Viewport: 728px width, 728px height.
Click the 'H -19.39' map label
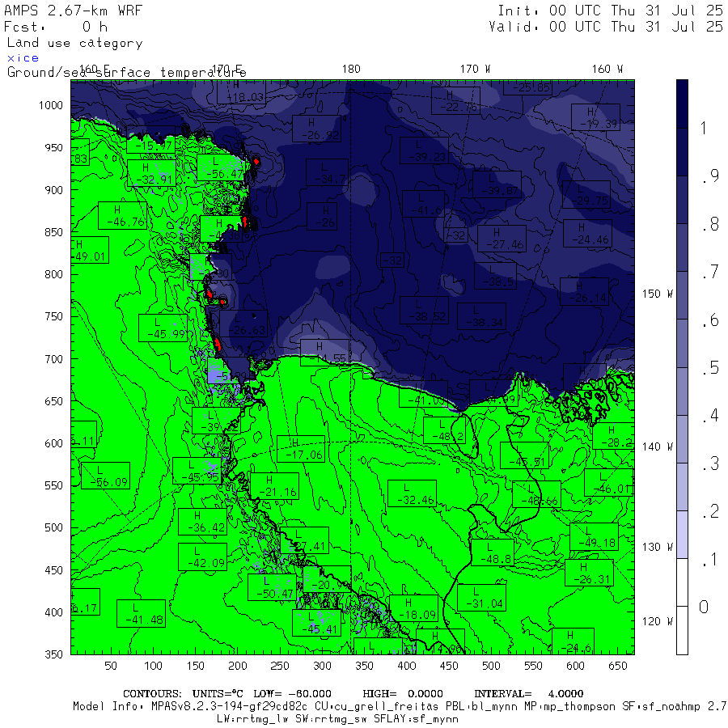pos(595,117)
